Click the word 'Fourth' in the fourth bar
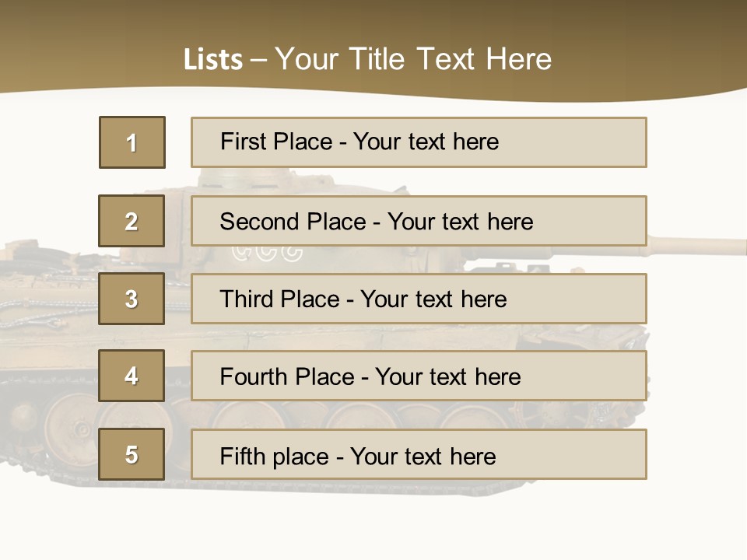The height and width of the screenshot is (560, 747). pos(252,376)
